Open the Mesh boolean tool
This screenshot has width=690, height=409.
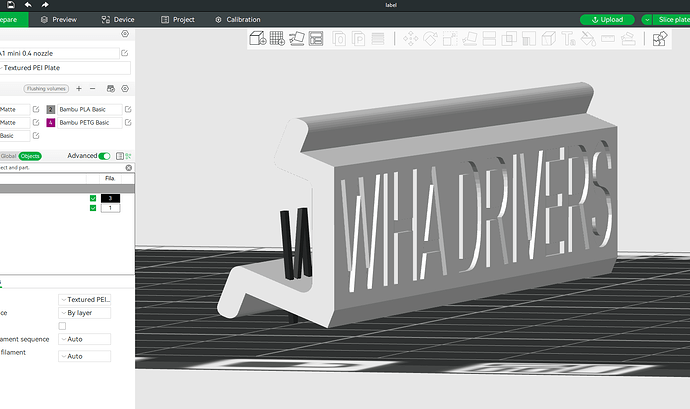[509, 39]
